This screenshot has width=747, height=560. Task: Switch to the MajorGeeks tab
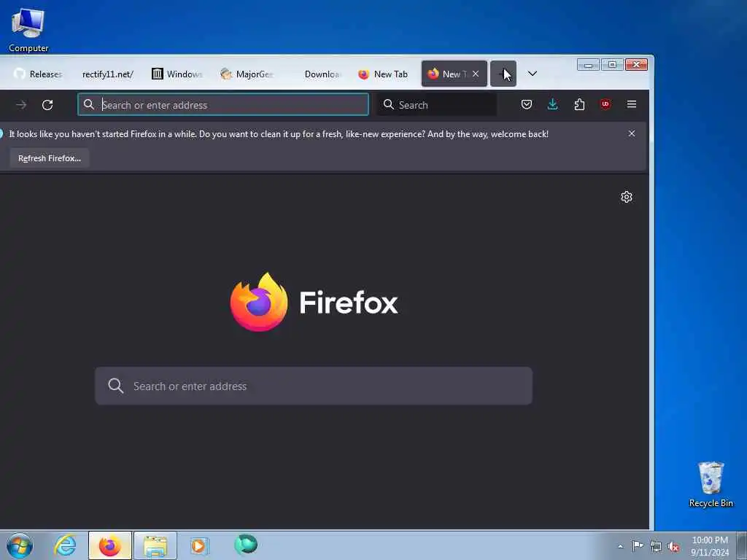pyautogui.click(x=247, y=74)
